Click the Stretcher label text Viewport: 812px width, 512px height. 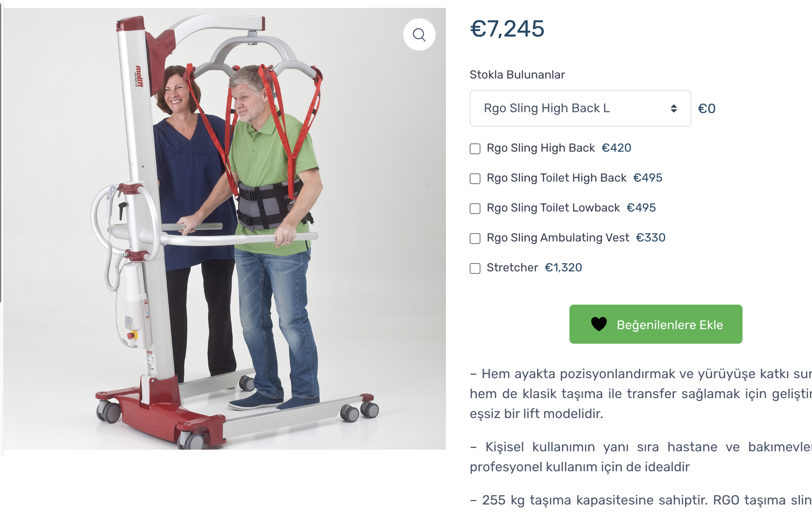[512, 268]
